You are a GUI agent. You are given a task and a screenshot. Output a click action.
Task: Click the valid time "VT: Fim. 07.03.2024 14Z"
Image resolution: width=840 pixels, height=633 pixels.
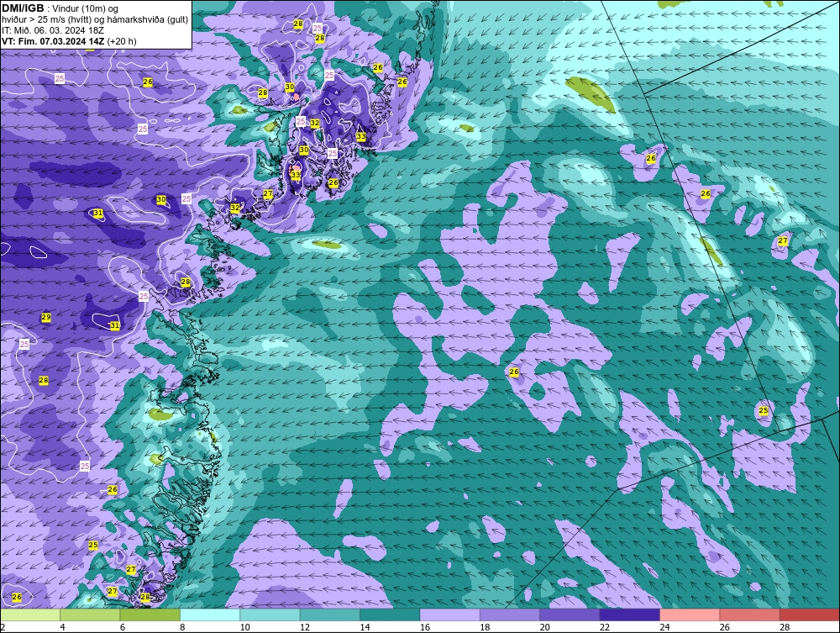[54, 41]
